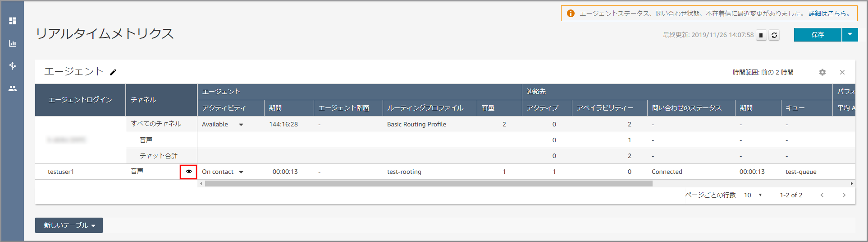Click the scrollbar left arrow
The image size is (868, 242).
click(x=201, y=184)
